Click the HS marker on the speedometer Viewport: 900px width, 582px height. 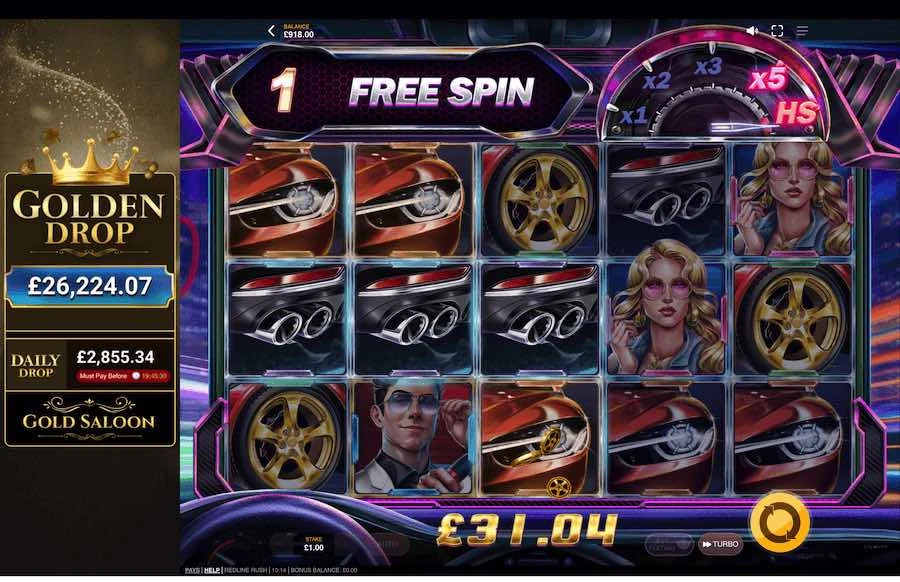(x=796, y=113)
